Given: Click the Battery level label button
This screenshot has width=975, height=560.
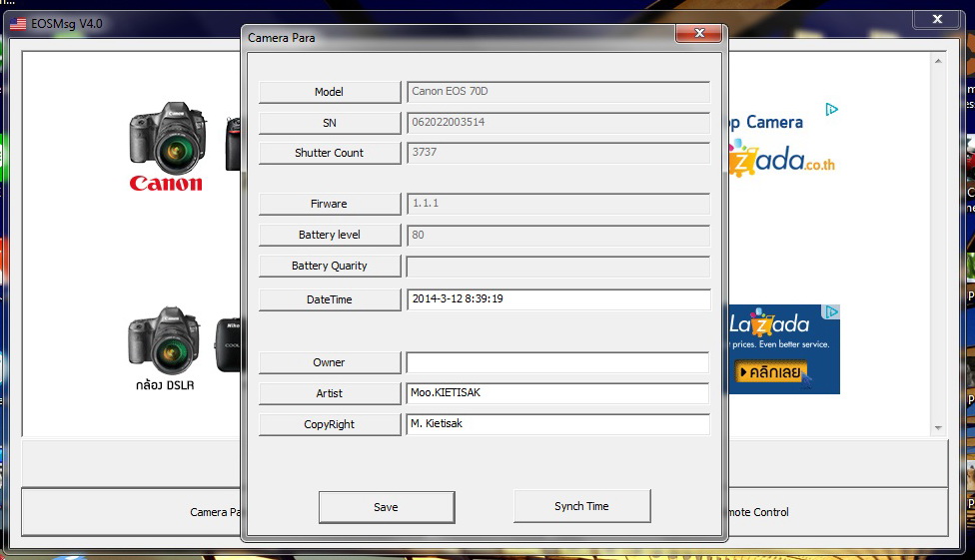Looking at the screenshot, I should click(329, 235).
